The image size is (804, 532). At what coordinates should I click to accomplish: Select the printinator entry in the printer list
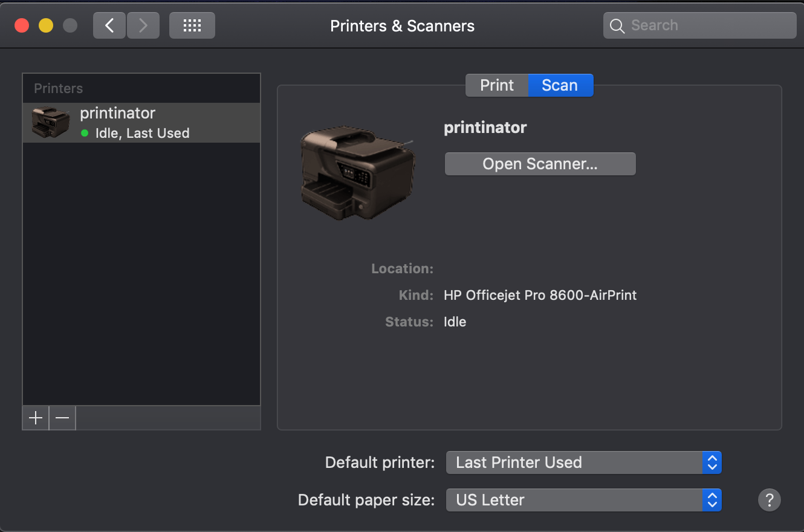click(x=141, y=122)
